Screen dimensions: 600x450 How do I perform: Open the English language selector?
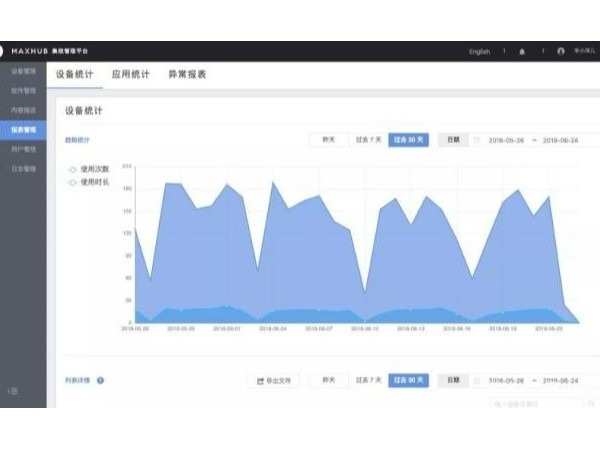coord(479,51)
